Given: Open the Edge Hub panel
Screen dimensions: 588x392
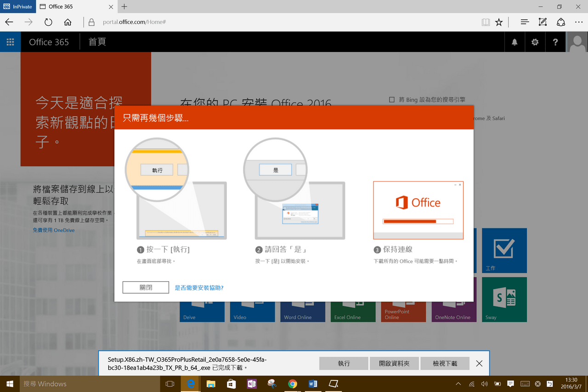Looking at the screenshot, I should 525,22.
